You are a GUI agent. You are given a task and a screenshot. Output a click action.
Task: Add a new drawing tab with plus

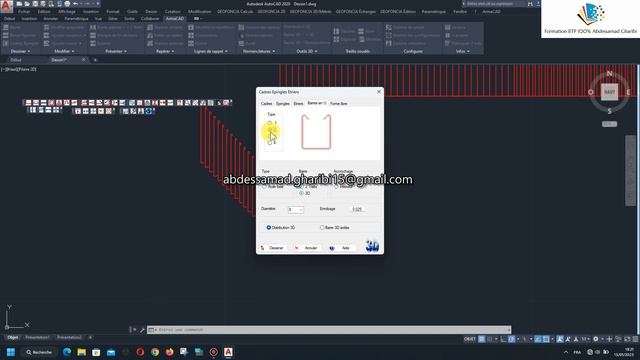[x=95, y=60]
